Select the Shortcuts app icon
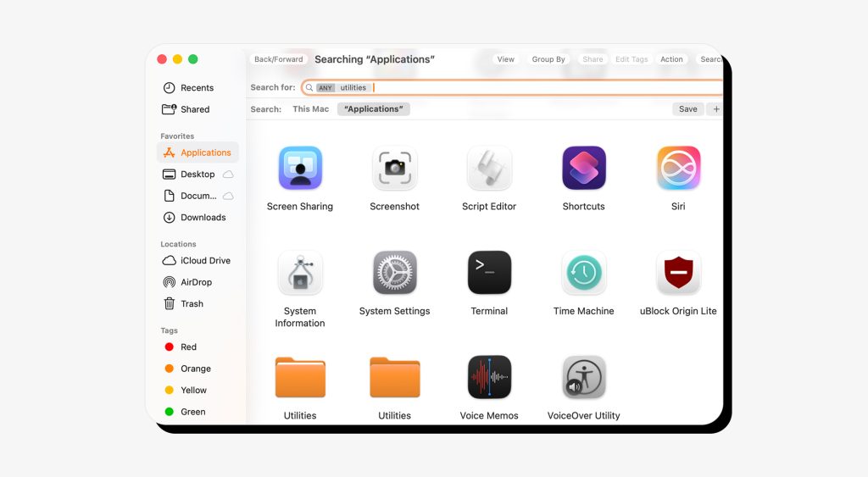This screenshot has height=477, width=868. [x=583, y=169]
